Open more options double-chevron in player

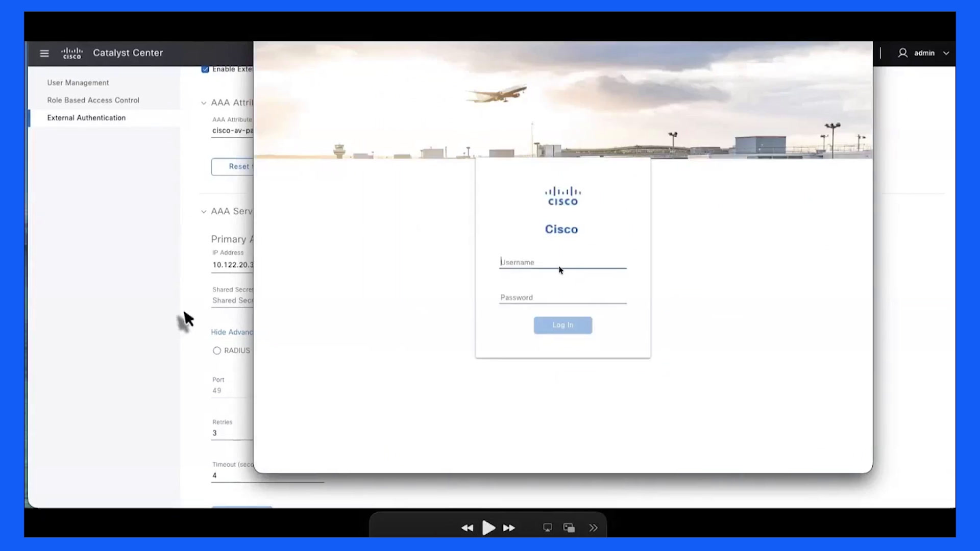coord(593,528)
